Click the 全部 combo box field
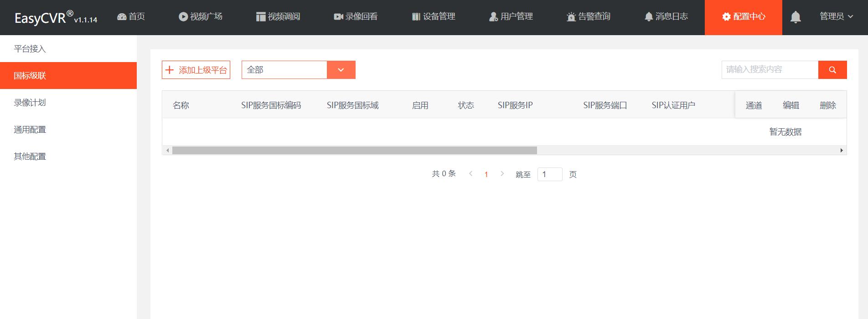The height and width of the screenshot is (319, 868). tap(284, 70)
